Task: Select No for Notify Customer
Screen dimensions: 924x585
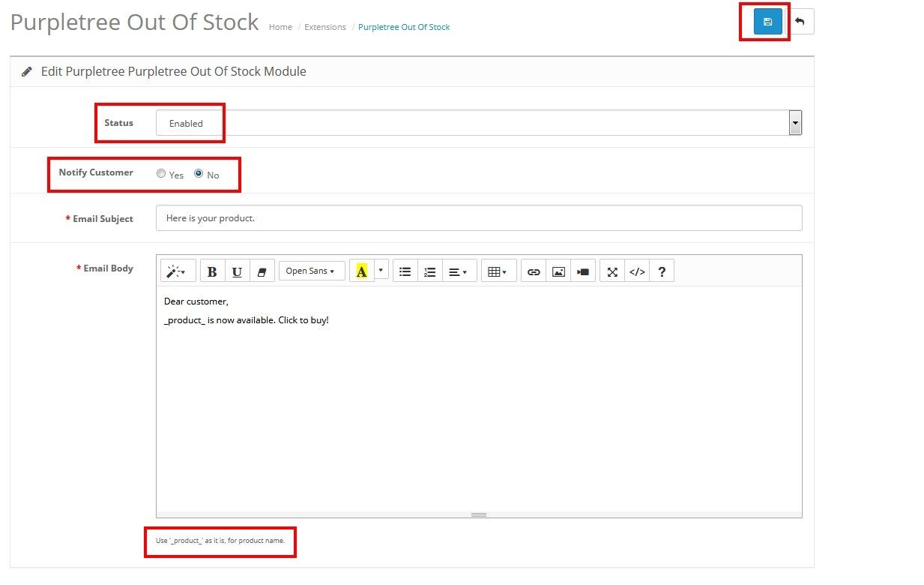Action: pyautogui.click(x=199, y=174)
